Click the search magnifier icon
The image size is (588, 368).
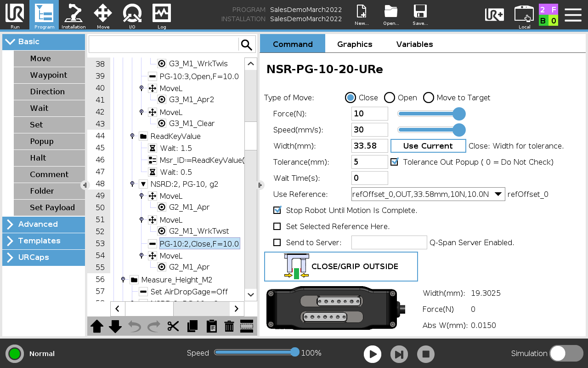[x=247, y=45]
